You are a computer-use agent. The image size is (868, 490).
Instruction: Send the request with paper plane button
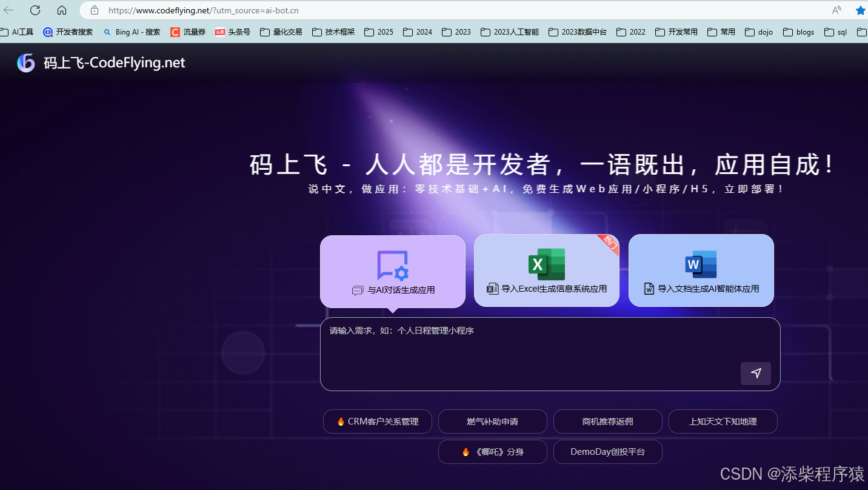point(756,374)
